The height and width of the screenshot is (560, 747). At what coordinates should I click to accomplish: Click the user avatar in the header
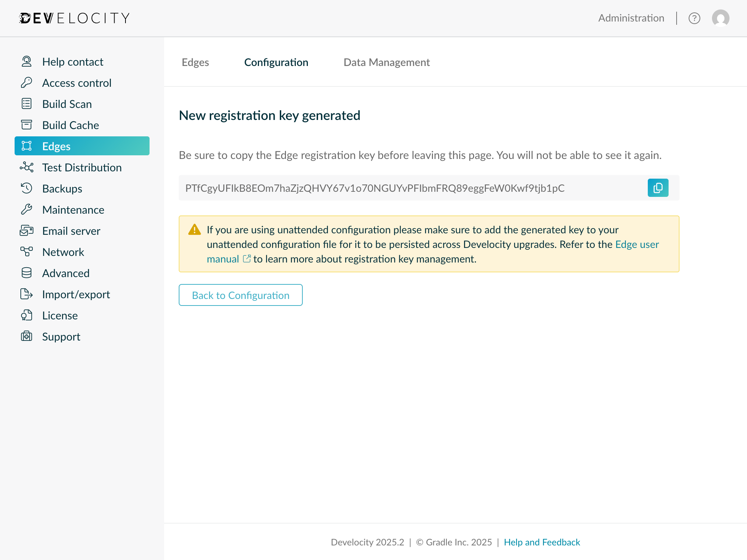pyautogui.click(x=720, y=18)
